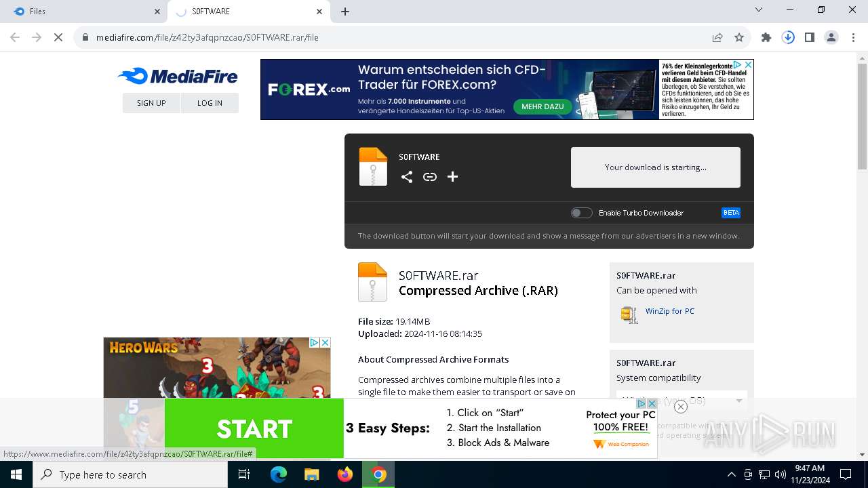Click the share icon under S0FTWARE

(x=407, y=177)
